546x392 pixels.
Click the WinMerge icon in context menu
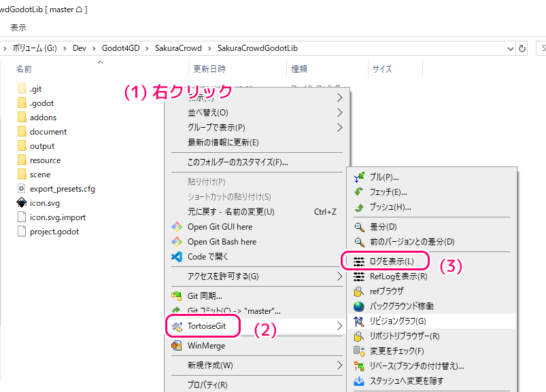pyautogui.click(x=177, y=346)
